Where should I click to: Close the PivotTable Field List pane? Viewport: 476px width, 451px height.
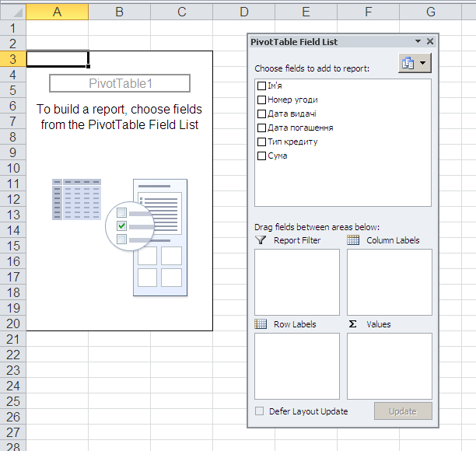click(x=430, y=42)
